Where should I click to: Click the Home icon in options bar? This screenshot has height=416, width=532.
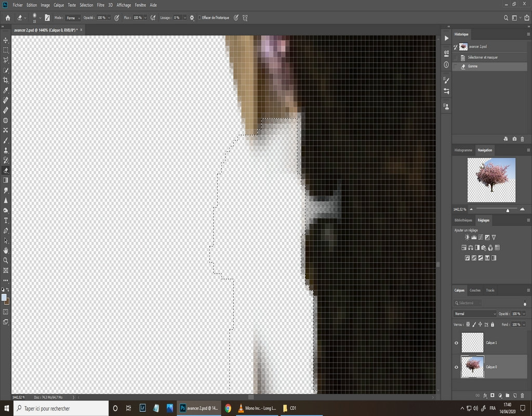pyautogui.click(x=7, y=18)
